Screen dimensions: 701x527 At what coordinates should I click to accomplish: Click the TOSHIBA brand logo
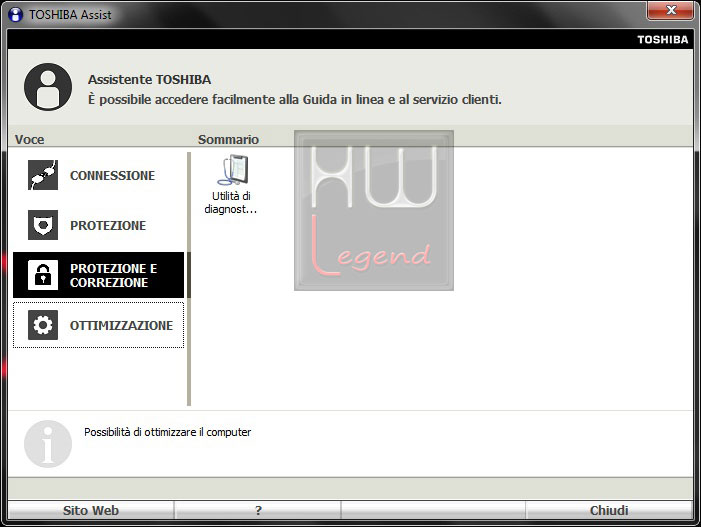coord(663,39)
